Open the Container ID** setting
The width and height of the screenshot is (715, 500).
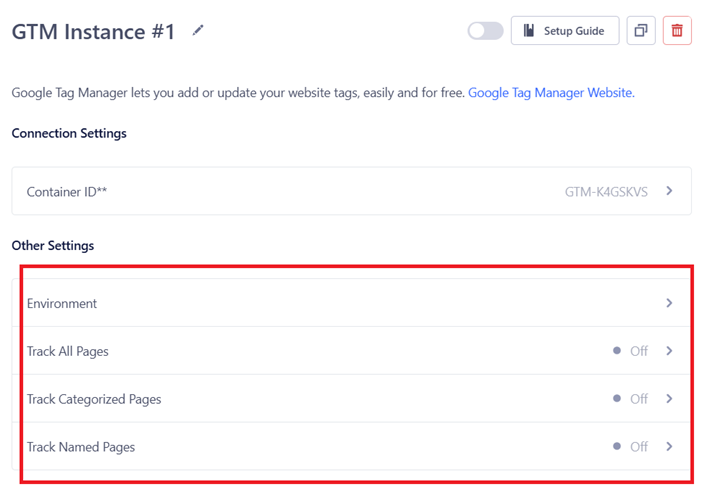tap(352, 191)
